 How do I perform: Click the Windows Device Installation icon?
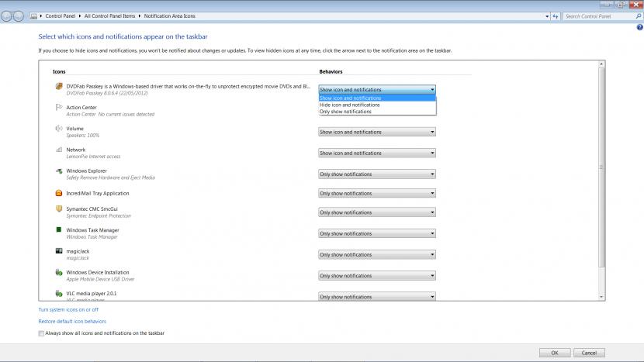pyautogui.click(x=59, y=272)
